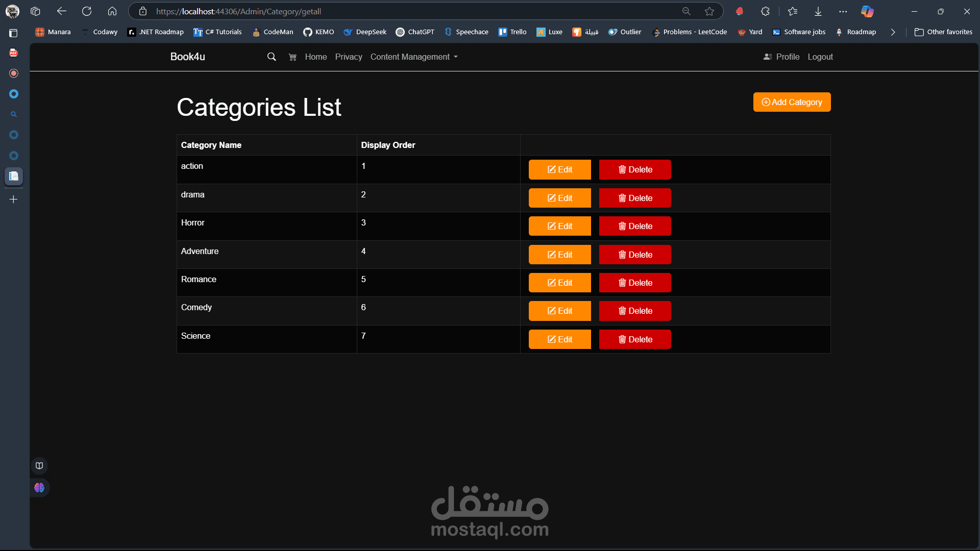The image size is (980, 551).
Task: Expand more bookmarks chevron arrow
Action: 893,32
